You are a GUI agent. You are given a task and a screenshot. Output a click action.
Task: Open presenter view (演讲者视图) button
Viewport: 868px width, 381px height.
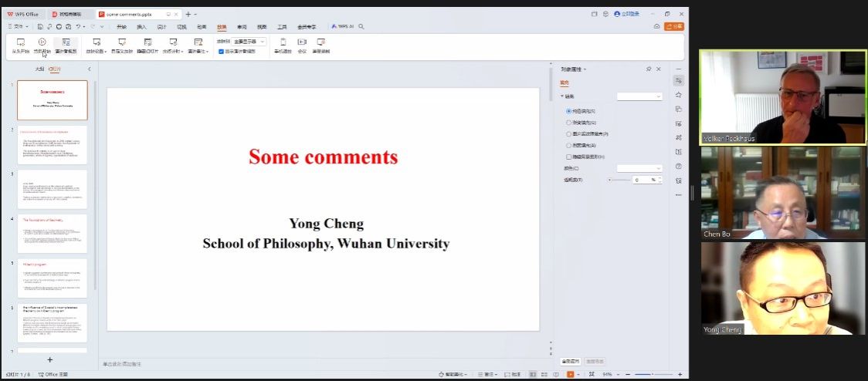(x=66, y=46)
